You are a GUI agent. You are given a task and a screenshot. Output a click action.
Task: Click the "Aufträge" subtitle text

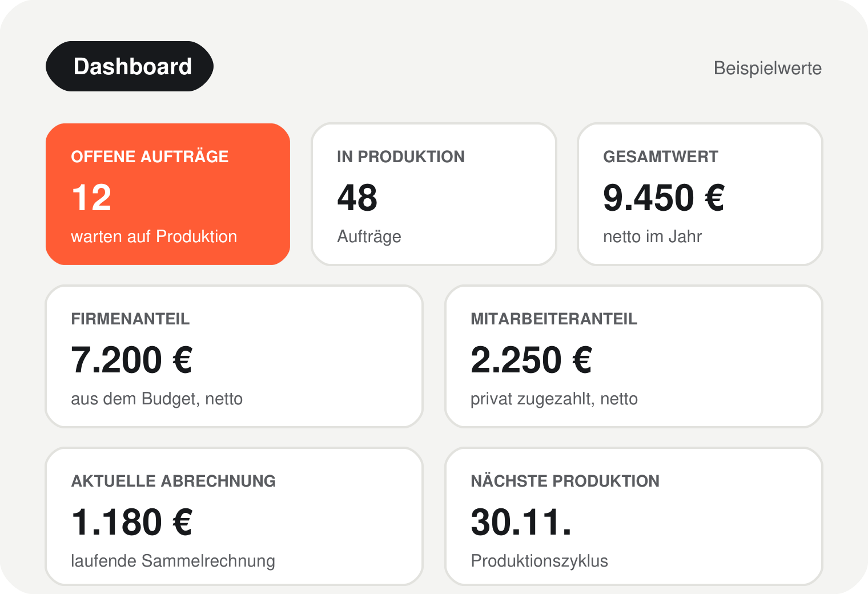point(369,236)
